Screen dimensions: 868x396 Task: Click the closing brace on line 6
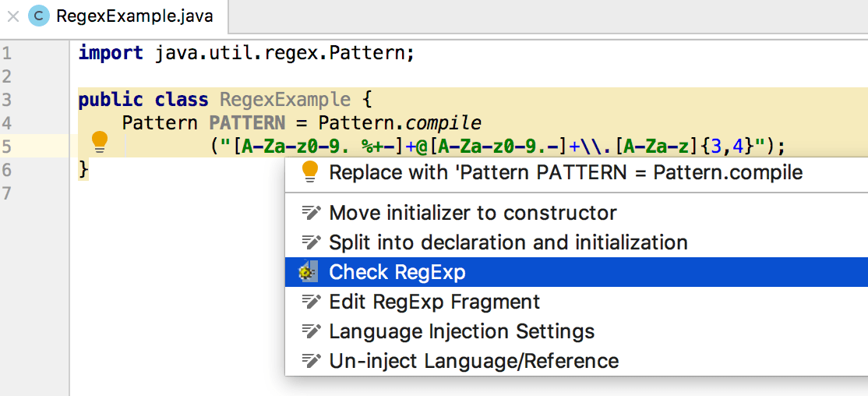(x=83, y=169)
